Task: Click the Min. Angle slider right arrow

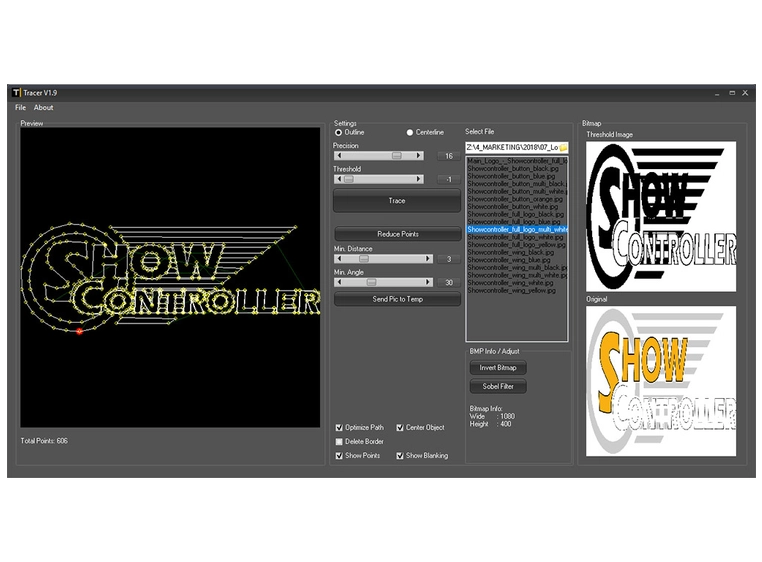Action: tap(428, 282)
